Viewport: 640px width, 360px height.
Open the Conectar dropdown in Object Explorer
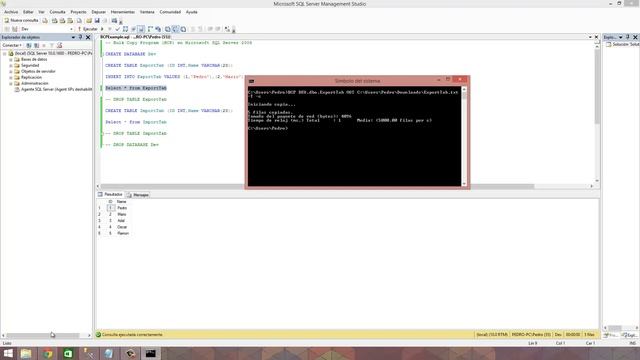(x=12, y=45)
